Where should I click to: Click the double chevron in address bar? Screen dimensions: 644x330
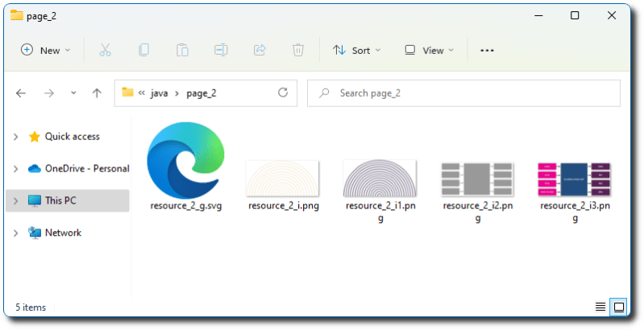click(142, 93)
